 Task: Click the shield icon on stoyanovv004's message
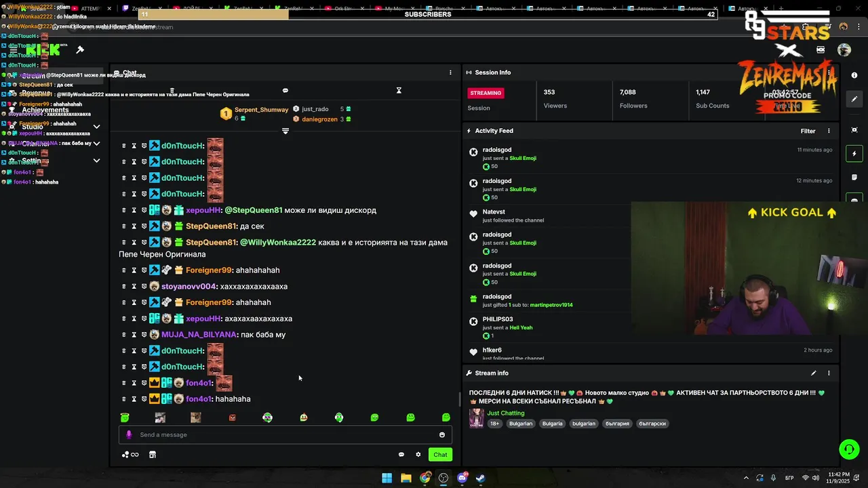point(144,286)
